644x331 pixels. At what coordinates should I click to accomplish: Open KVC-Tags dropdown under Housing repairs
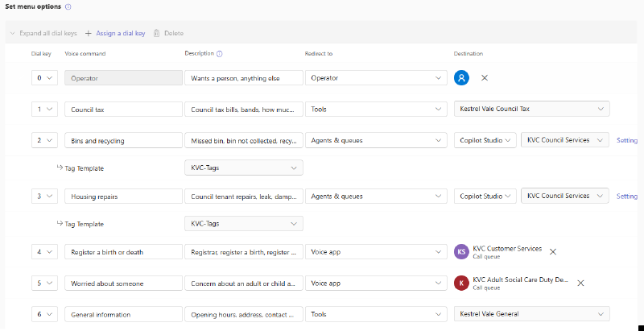pos(244,224)
